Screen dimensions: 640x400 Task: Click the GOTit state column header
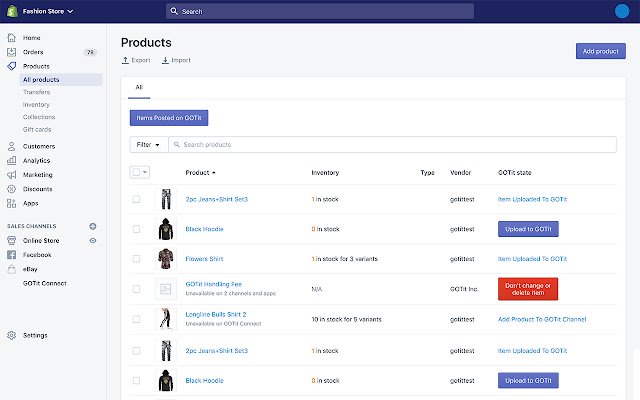pos(515,173)
